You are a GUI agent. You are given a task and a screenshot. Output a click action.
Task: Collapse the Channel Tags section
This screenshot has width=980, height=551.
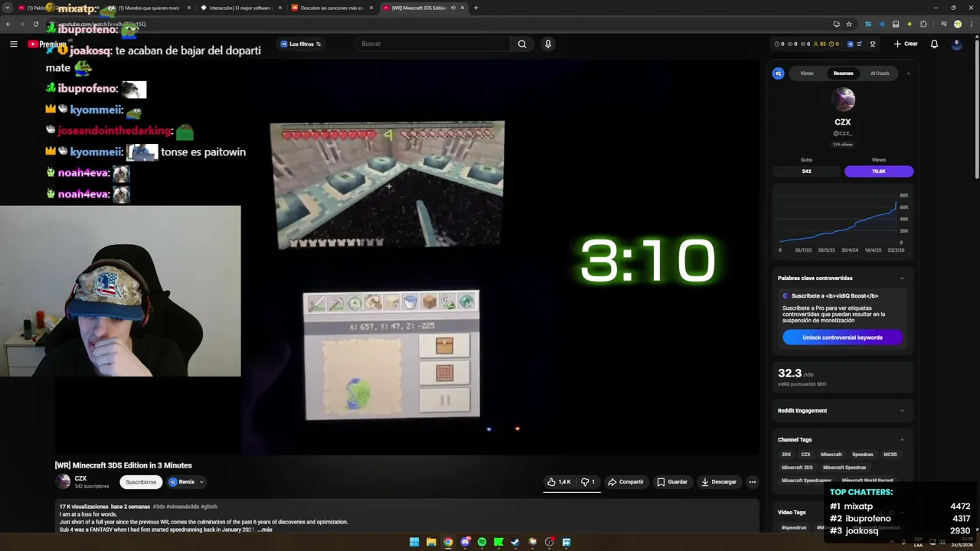(x=902, y=439)
